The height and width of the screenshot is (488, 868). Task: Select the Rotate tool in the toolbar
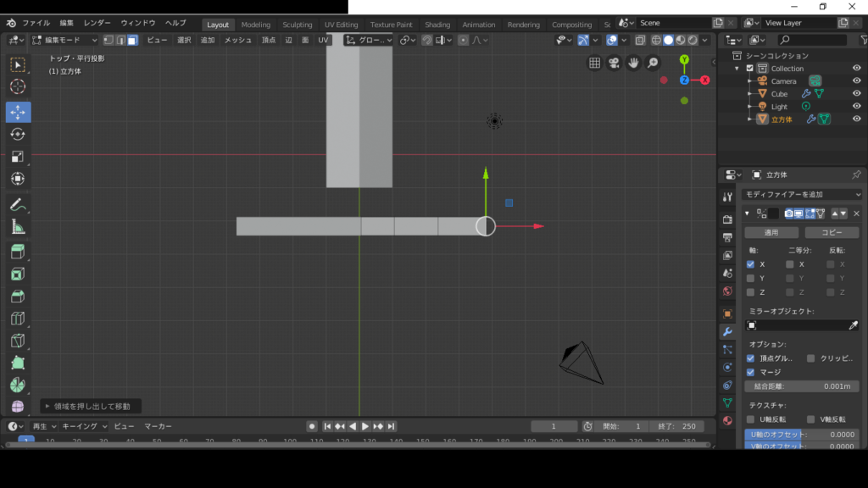18,134
